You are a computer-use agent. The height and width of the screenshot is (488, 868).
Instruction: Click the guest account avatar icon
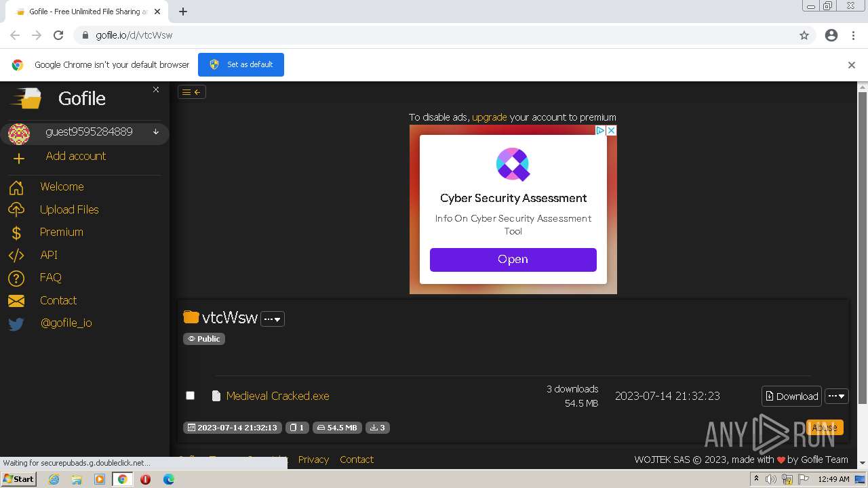point(19,134)
